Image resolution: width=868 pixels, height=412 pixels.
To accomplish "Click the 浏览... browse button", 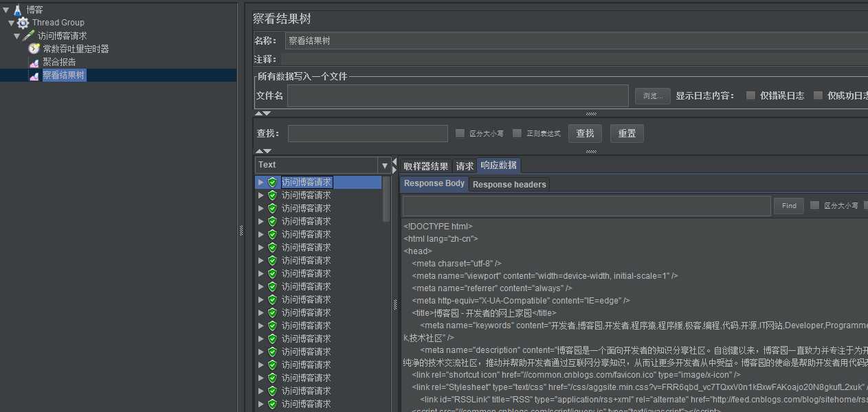I will pos(653,96).
